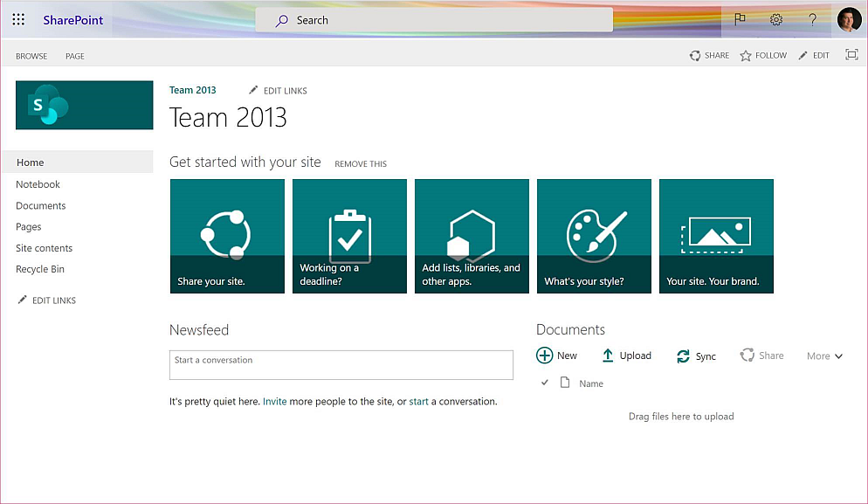Click the Help question mark icon
Screen dimensions: 868x504
[812, 20]
